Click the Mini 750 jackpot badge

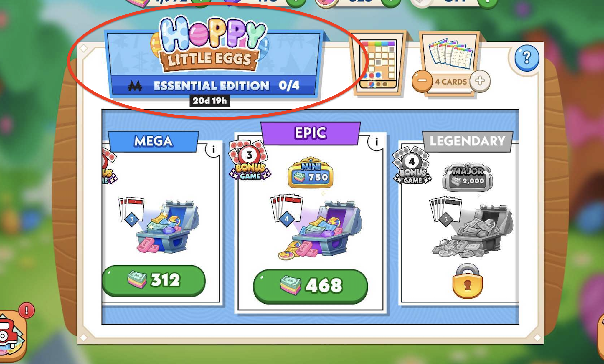(311, 173)
